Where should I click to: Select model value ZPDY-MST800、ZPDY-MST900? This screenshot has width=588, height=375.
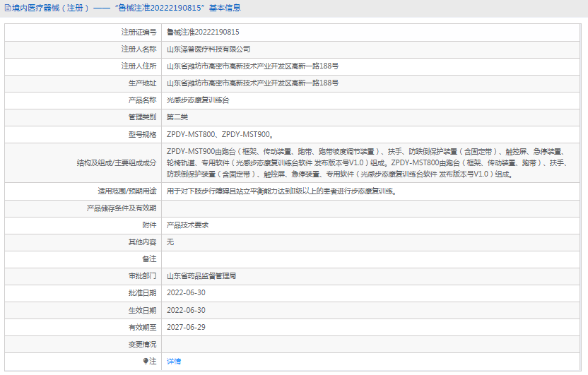tap(220, 134)
